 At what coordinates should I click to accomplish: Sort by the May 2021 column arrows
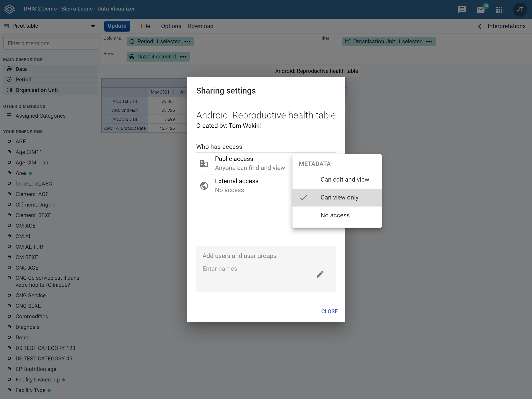click(x=173, y=92)
